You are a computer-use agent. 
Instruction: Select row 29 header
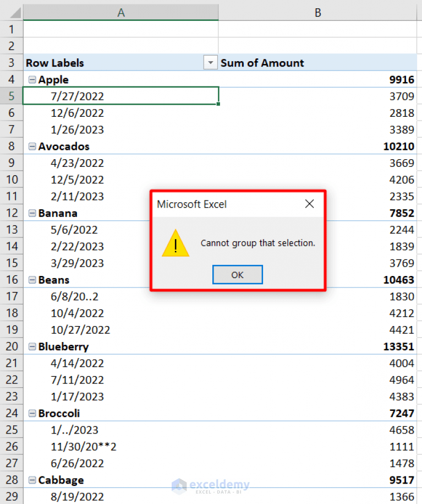tap(12, 496)
